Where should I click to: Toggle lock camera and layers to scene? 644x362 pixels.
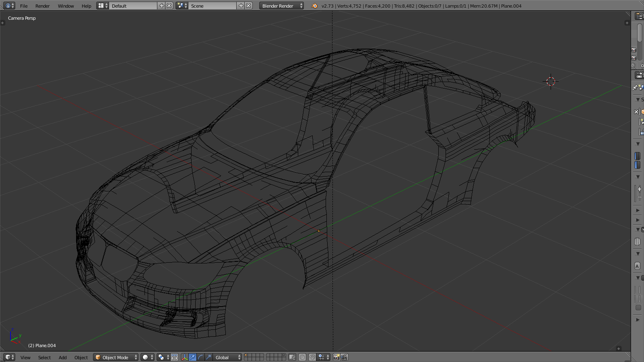pyautogui.click(x=292, y=357)
